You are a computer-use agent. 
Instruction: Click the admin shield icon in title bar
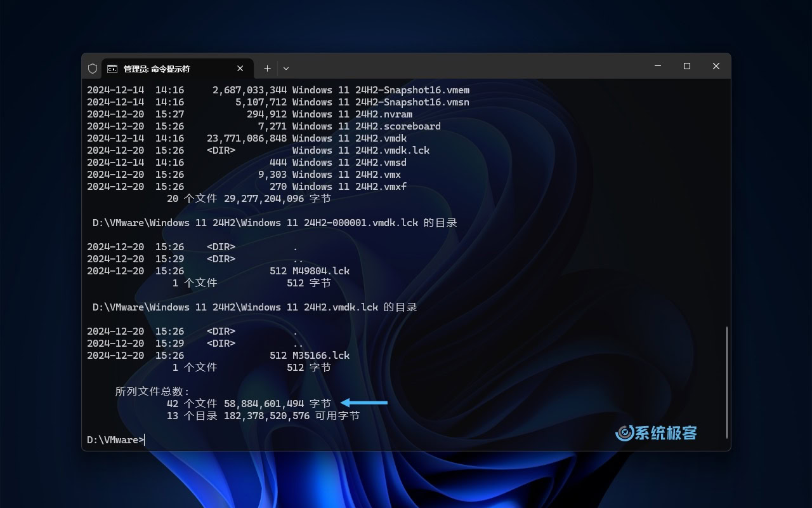pyautogui.click(x=93, y=69)
